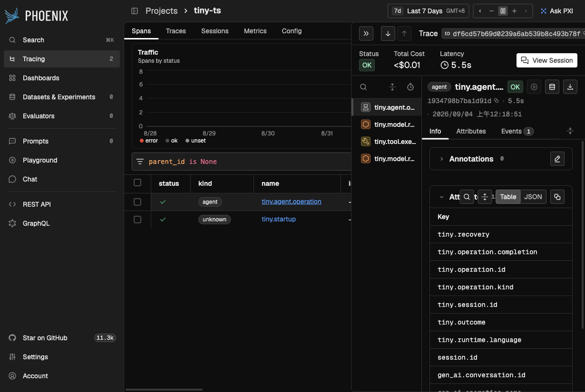585x392 pixels.
Task: Open the GraphQL explorer
Action: pos(62,223)
